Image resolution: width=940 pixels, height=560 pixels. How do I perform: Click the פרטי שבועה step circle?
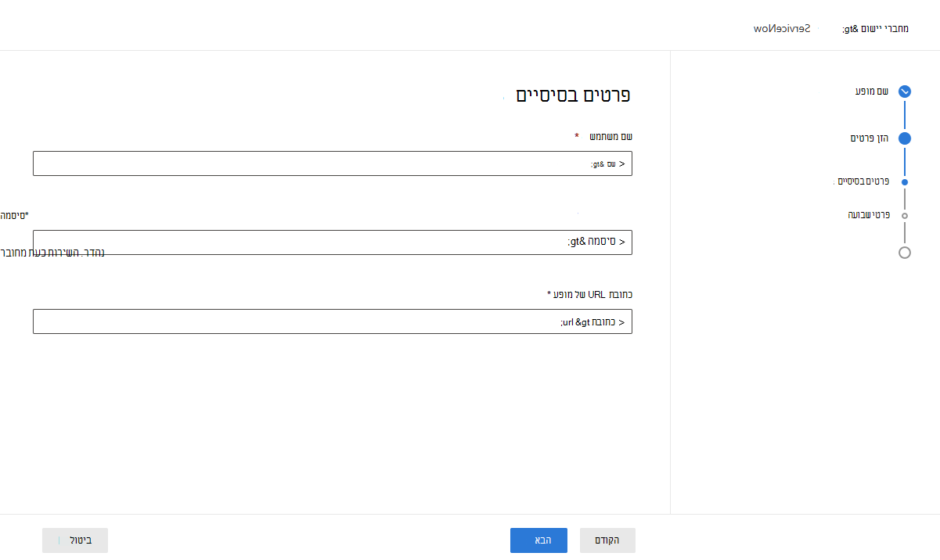click(x=905, y=214)
